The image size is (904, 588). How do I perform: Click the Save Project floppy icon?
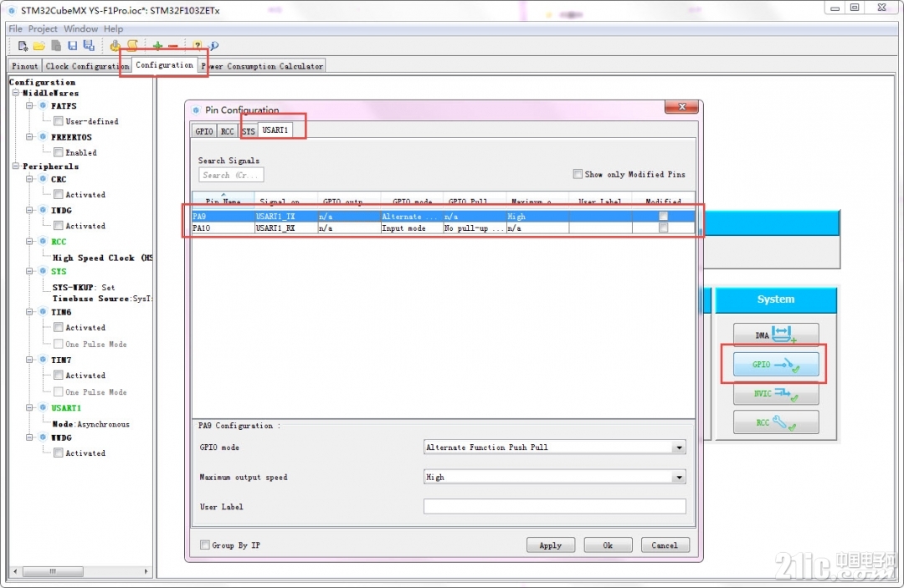73,45
